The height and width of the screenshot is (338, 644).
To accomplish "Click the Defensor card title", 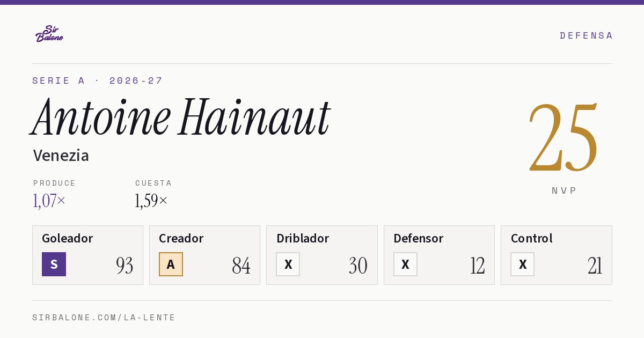I will (418, 238).
